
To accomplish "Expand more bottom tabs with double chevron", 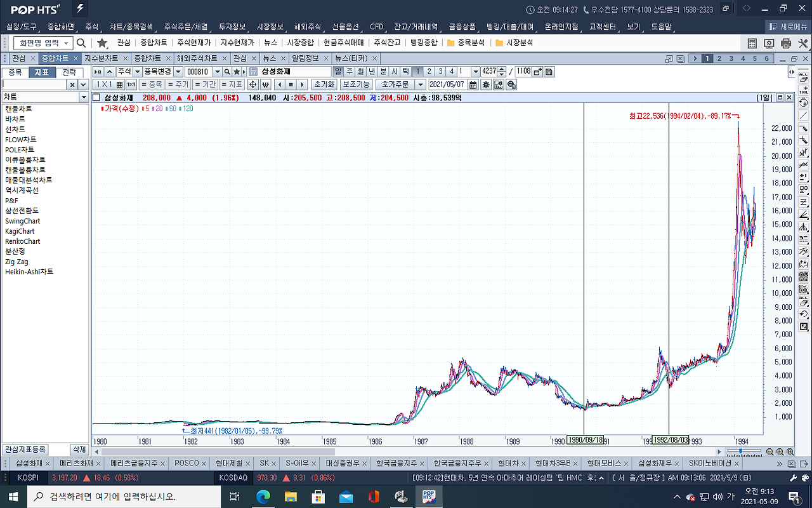I will (x=780, y=464).
